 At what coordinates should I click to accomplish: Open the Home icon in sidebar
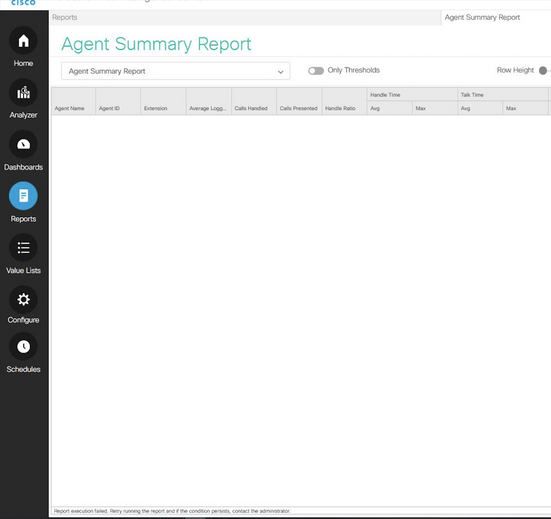(x=23, y=41)
